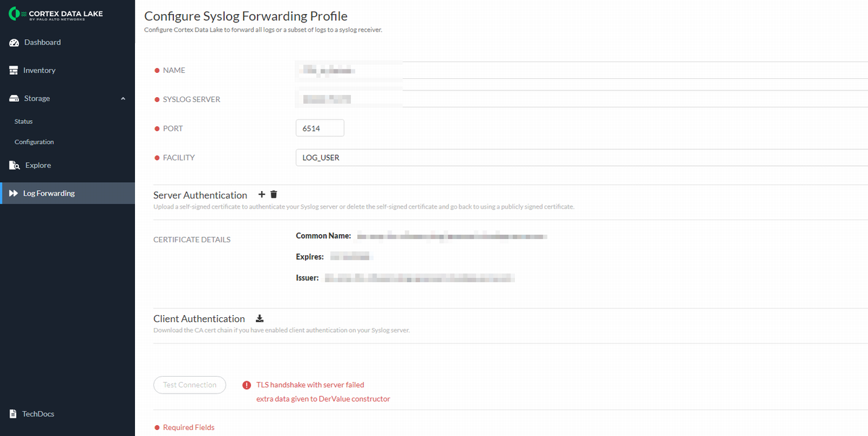Open the TechDocs link

coord(38,414)
